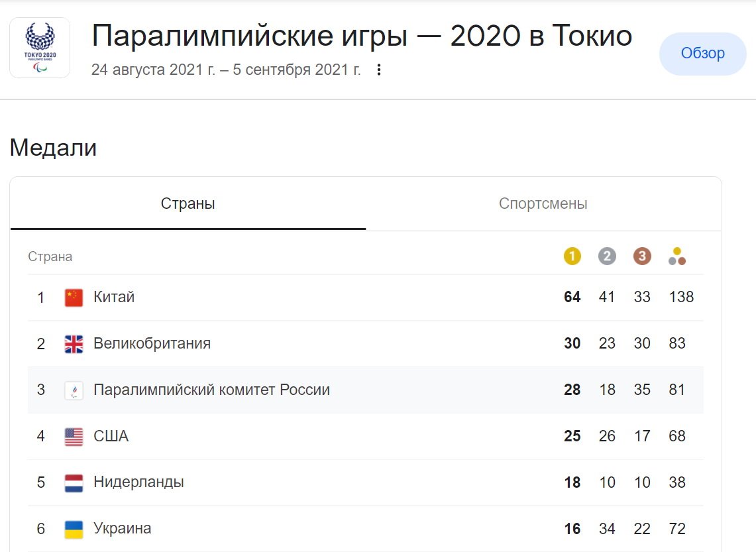The image size is (756, 552).
Task: Click the Netherlands flag icon
Action: pyautogui.click(x=74, y=483)
